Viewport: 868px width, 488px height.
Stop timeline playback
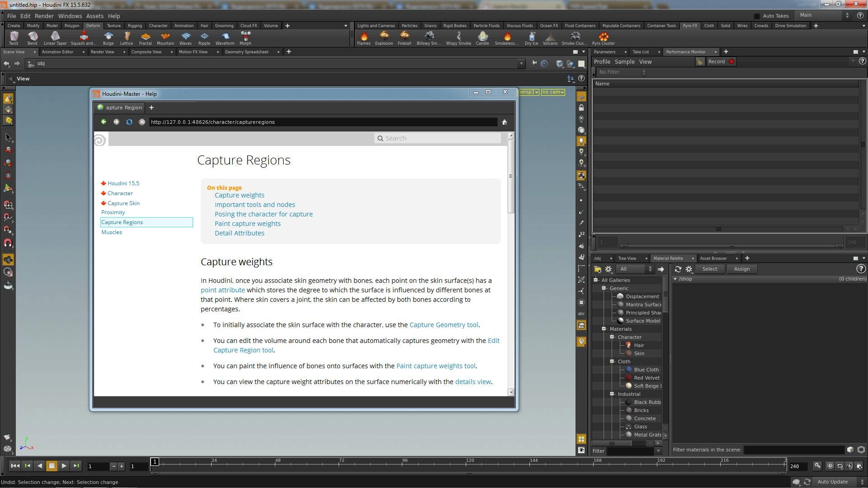coord(52,466)
